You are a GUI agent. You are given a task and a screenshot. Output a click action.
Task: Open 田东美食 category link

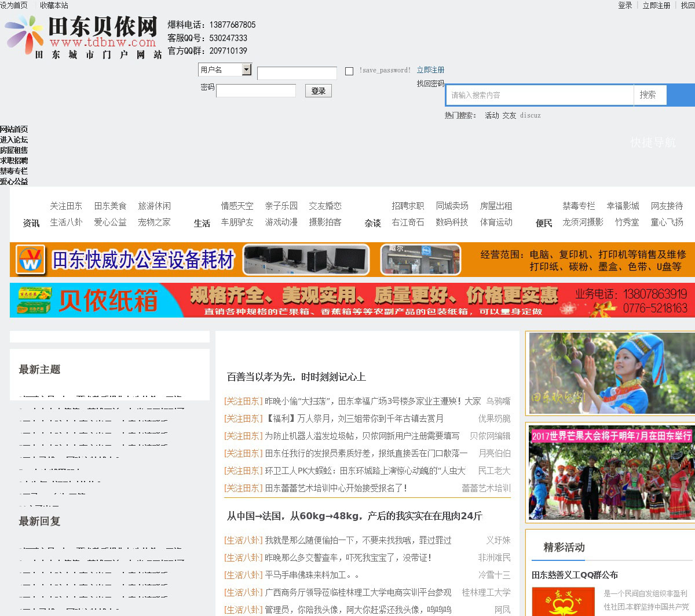point(110,206)
